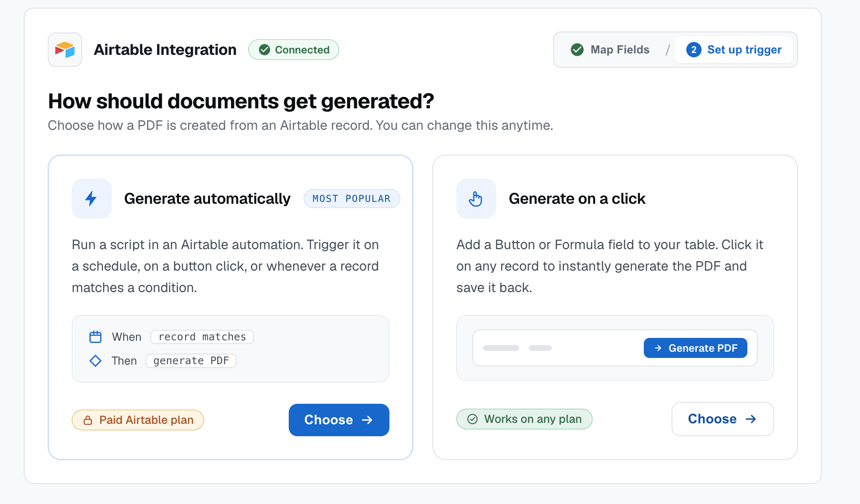860x504 pixels.
Task: Click the lightning bolt automation icon
Action: click(91, 199)
